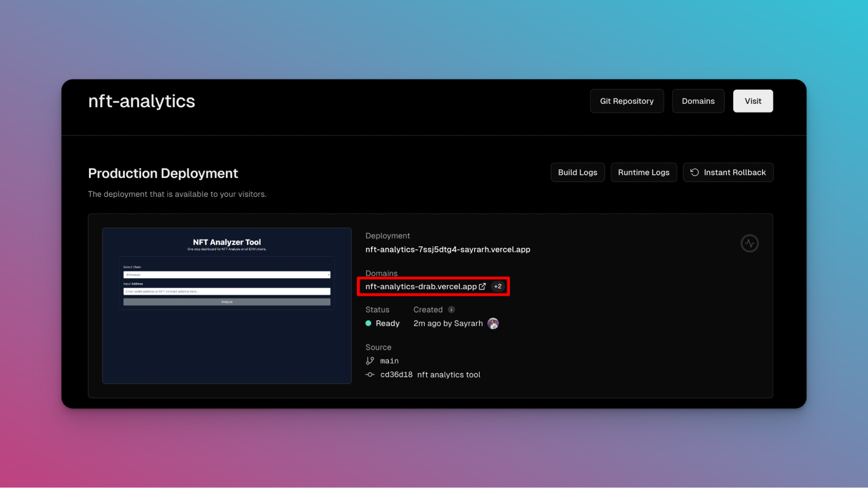Click the NFT Analyzer Tool preview thumbnail

click(x=227, y=306)
